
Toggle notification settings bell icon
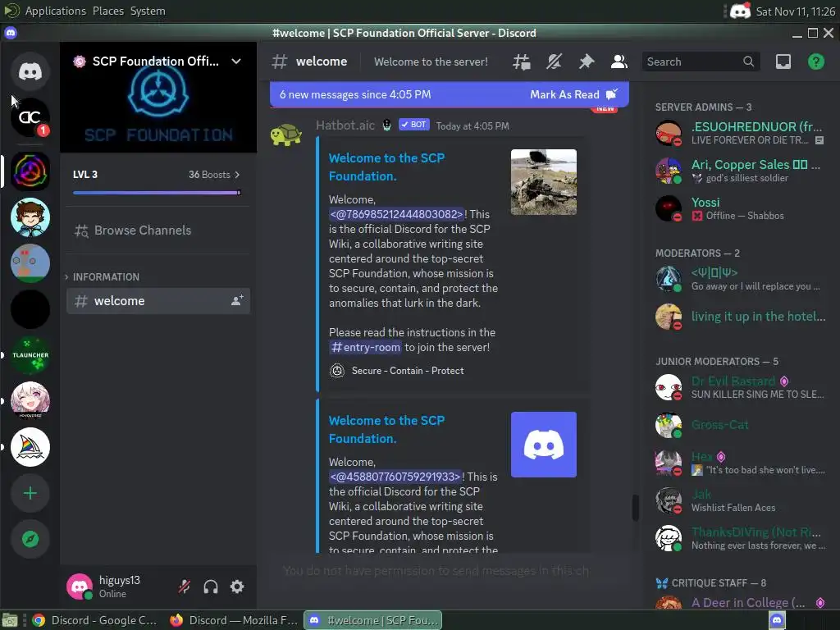(554, 62)
